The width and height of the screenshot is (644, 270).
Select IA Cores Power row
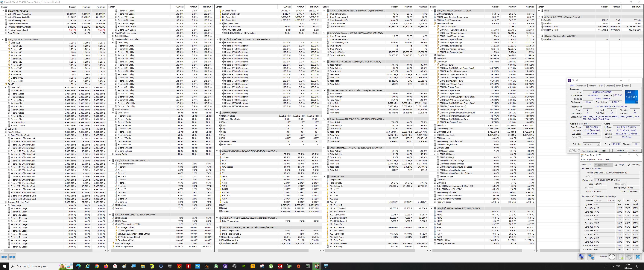click(268, 11)
